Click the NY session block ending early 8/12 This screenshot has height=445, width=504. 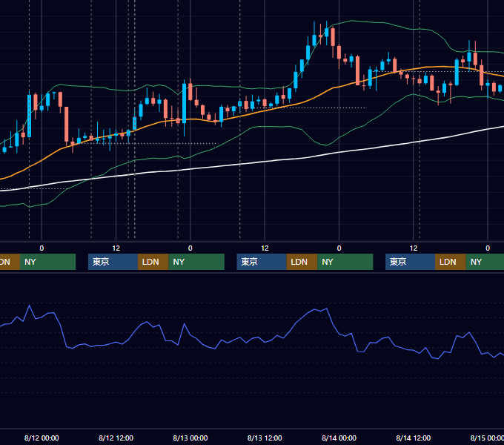pyautogui.click(x=47, y=262)
